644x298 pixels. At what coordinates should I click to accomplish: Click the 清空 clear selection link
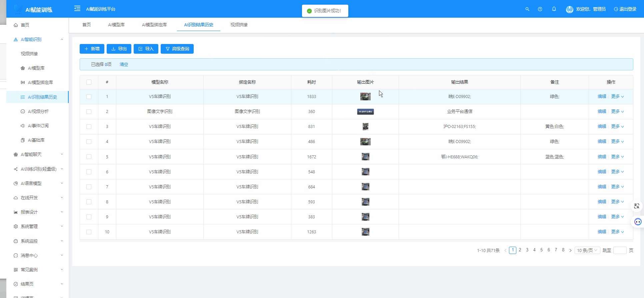[124, 64]
